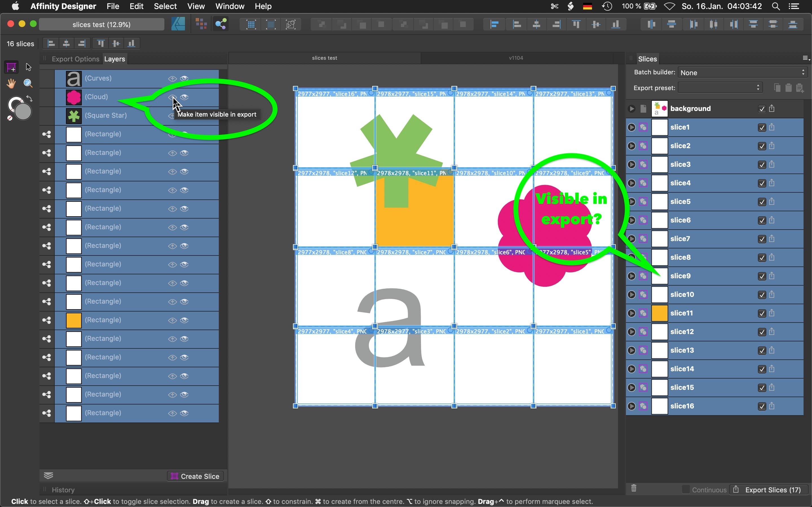Switch to the Export Options tab

point(76,59)
